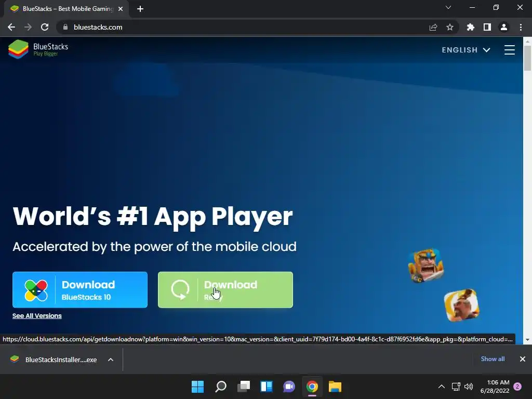Reload the bluestacks.com page
Image resolution: width=532 pixels, height=399 pixels.
click(x=45, y=27)
